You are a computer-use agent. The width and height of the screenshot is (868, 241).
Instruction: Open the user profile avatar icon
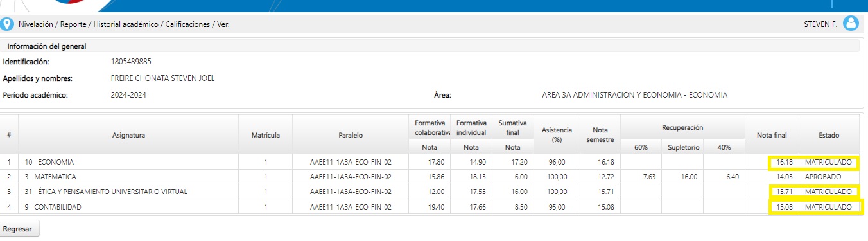click(x=851, y=24)
